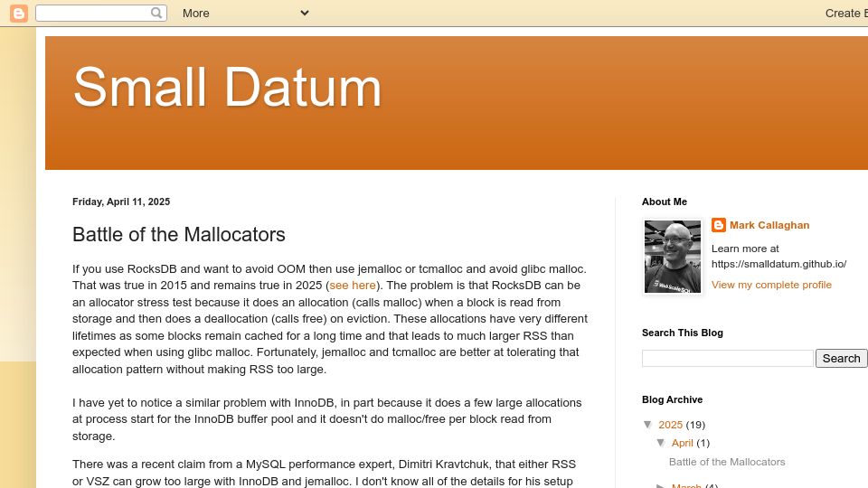Open the Battle of the Mallocators post title
Image resolution: width=868 pixels, height=488 pixels.
(179, 235)
